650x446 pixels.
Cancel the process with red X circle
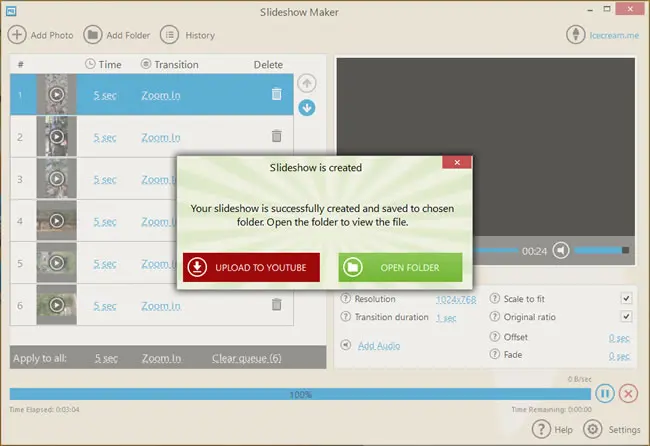click(628, 393)
